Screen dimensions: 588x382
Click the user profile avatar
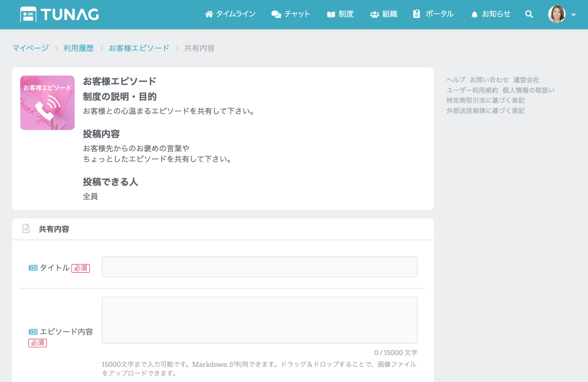tap(557, 14)
